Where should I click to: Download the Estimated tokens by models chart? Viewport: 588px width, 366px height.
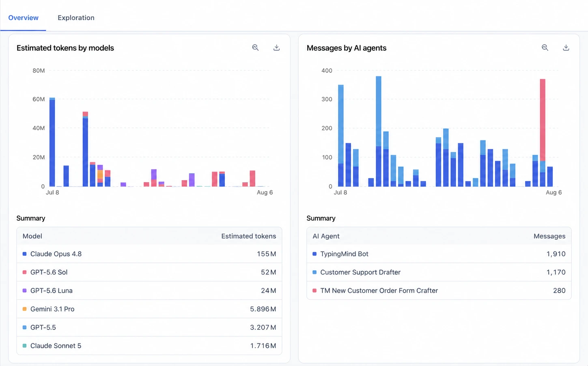click(276, 47)
